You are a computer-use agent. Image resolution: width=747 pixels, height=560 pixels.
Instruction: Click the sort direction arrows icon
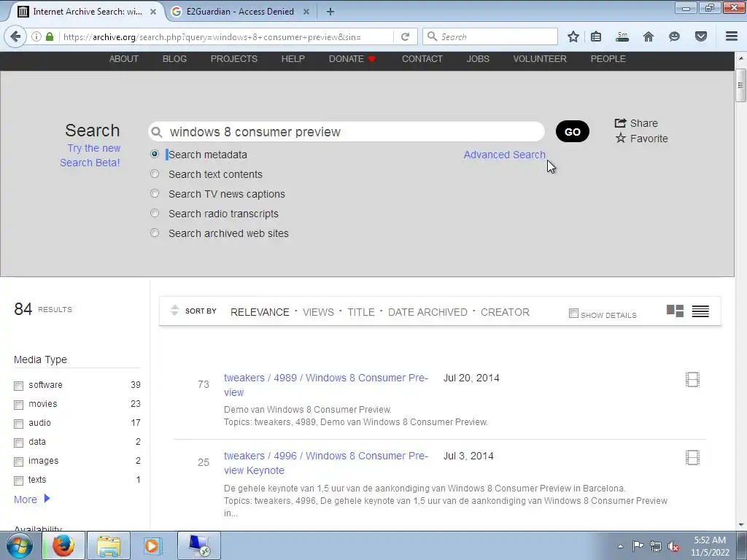click(x=174, y=311)
